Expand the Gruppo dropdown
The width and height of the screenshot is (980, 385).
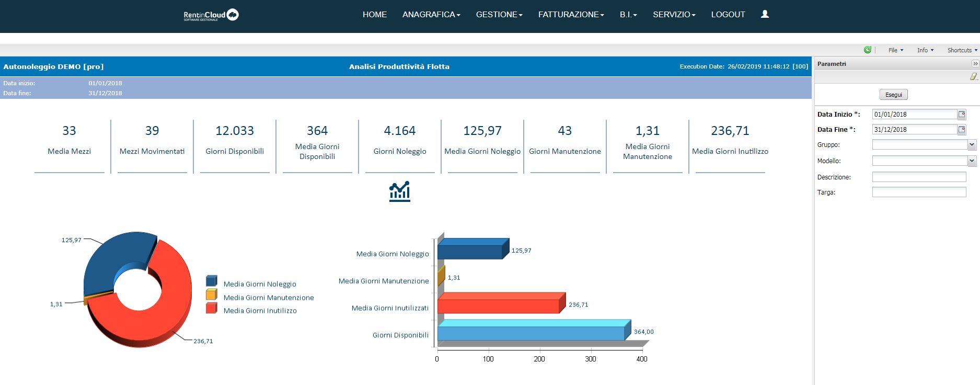click(x=972, y=145)
